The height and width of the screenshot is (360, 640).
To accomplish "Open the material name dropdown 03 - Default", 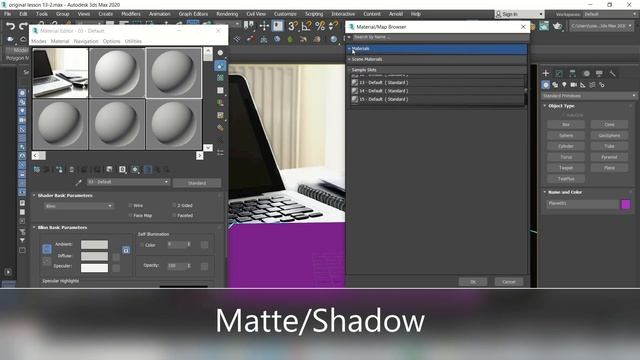I will (x=128, y=182).
